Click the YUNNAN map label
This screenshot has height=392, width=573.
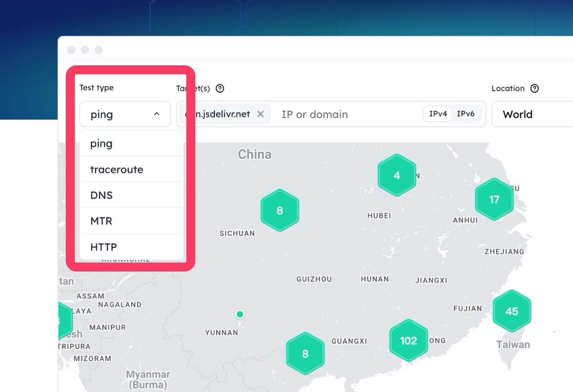point(222,332)
